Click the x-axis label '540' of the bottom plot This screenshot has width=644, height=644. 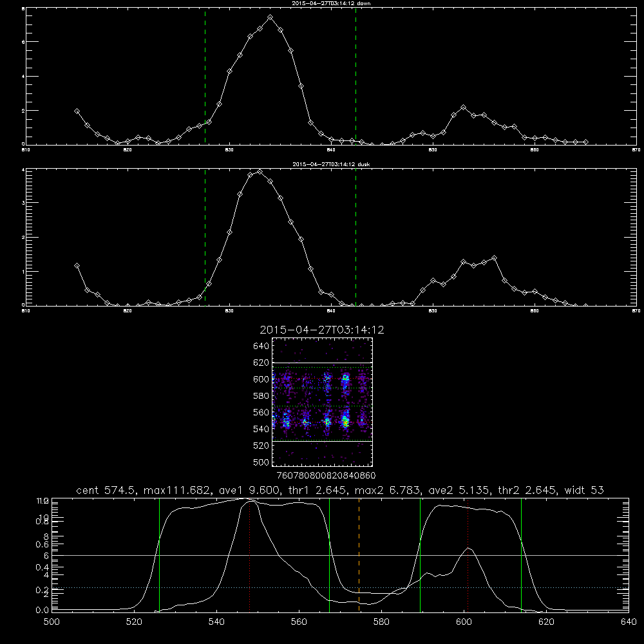(216, 622)
